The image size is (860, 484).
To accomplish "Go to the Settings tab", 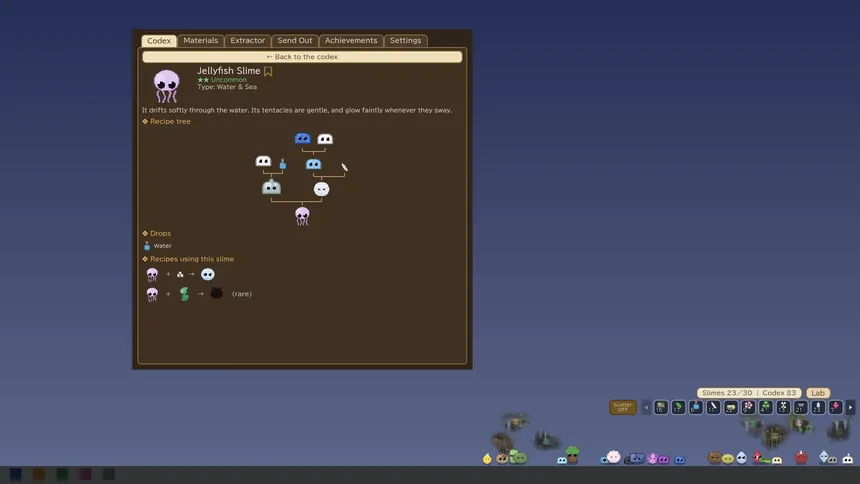I will pos(405,41).
